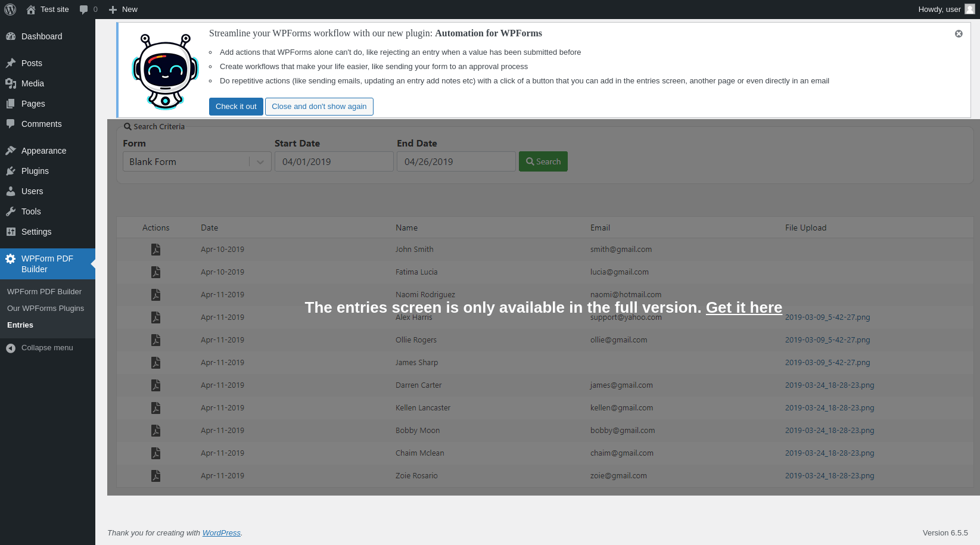Click the Name column header

pos(406,228)
